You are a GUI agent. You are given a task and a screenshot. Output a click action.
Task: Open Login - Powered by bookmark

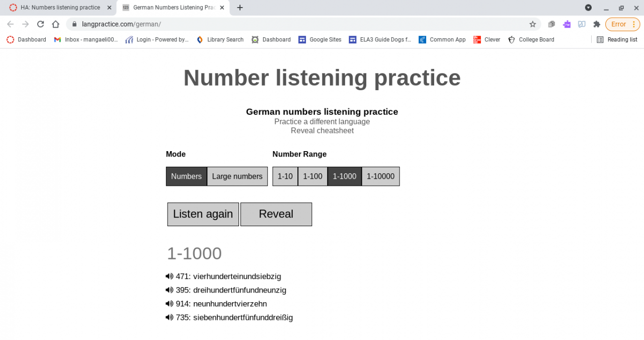(157, 39)
